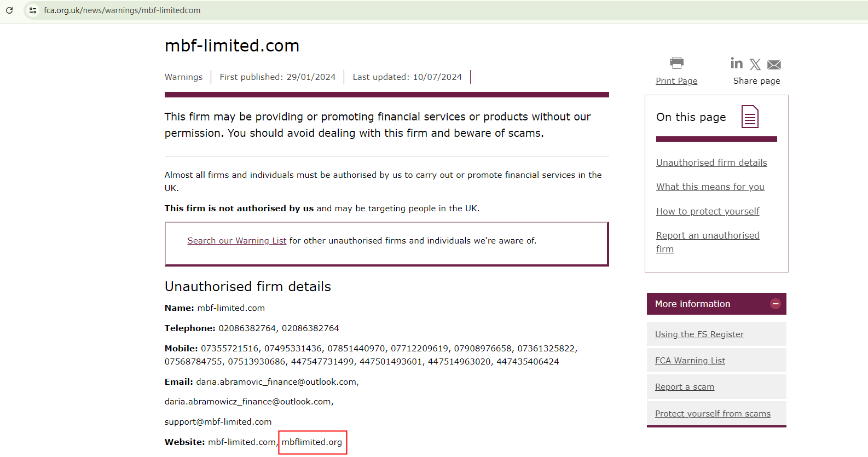Click the browser reload icon
The height and width of the screenshot is (457, 868).
9,10
